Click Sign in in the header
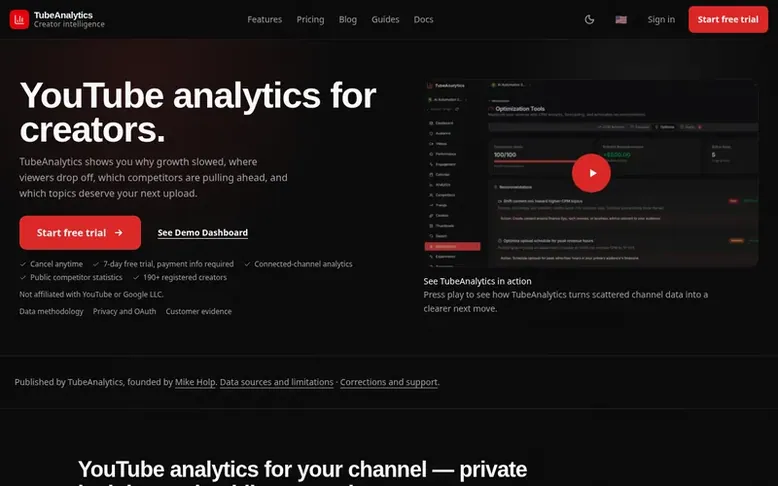The width and height of the screenshot is (778, 486). (x=661, y=19)
